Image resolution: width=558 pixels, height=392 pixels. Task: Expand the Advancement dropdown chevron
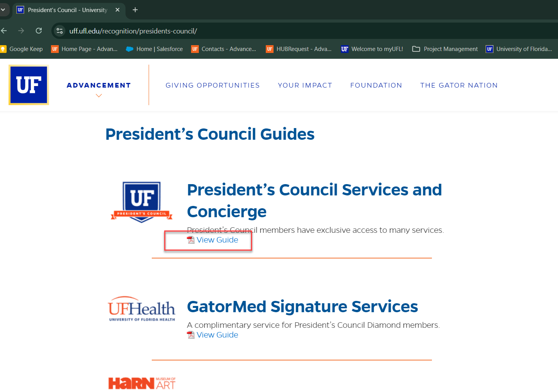[x=99, y=96]
